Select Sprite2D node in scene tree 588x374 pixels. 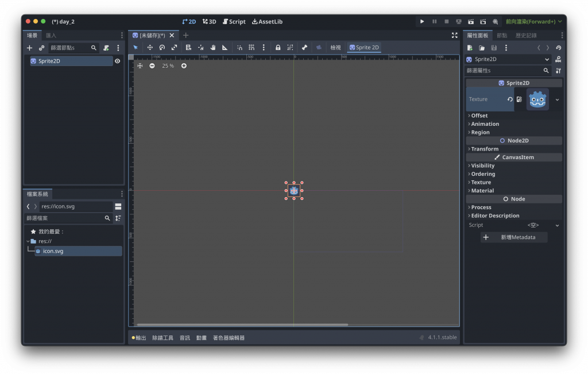tap(71, 61)
